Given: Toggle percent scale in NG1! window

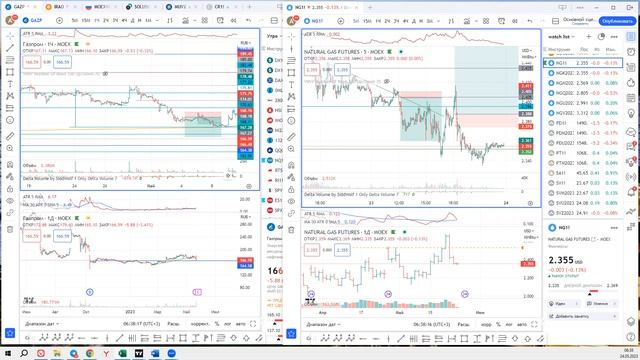Looking at the screenshot, I should click(498, 324).
